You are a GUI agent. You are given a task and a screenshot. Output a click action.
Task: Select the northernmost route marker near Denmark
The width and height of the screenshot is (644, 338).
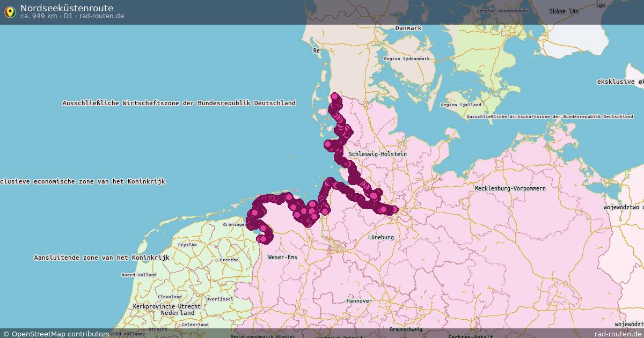tap(334, 95)
